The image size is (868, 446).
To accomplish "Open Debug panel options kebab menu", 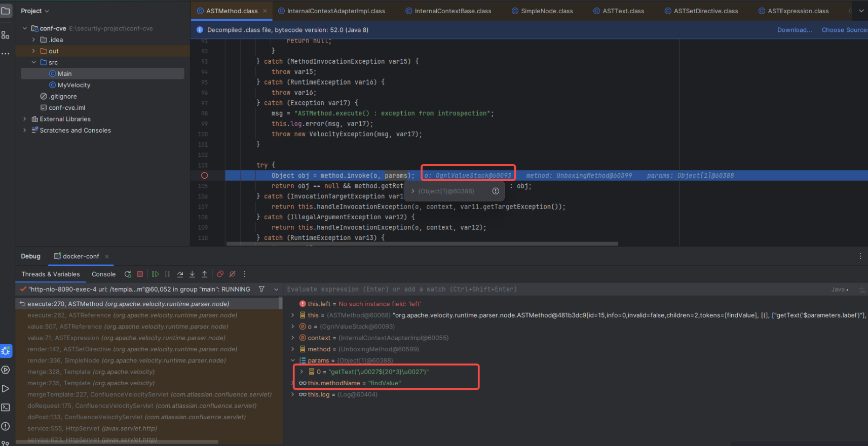I will click(x=860, y=256).
